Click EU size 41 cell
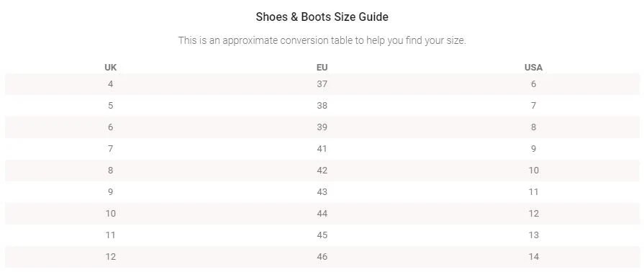The image size is (644, 272). coord(322,149)
